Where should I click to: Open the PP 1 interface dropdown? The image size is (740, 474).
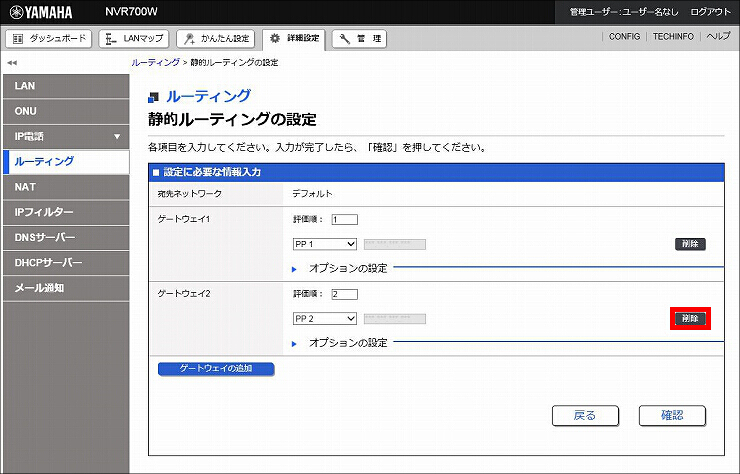coord(325,244)
